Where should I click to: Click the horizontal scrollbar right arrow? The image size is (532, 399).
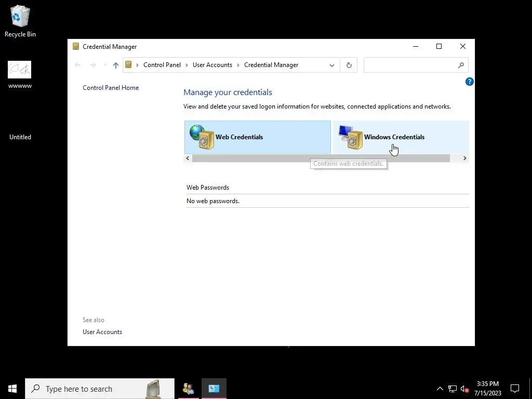coord(465,158)
